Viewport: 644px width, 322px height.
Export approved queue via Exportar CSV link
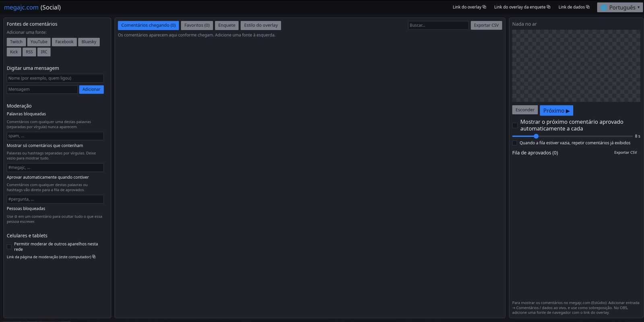pyautogui.click(x=625, y=153)
